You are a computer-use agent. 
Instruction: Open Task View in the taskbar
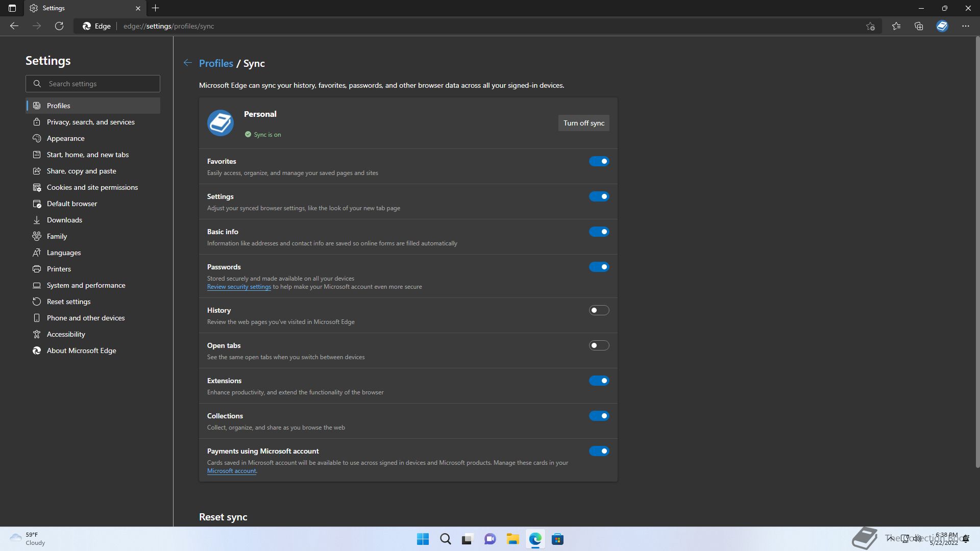coord(468,539)
